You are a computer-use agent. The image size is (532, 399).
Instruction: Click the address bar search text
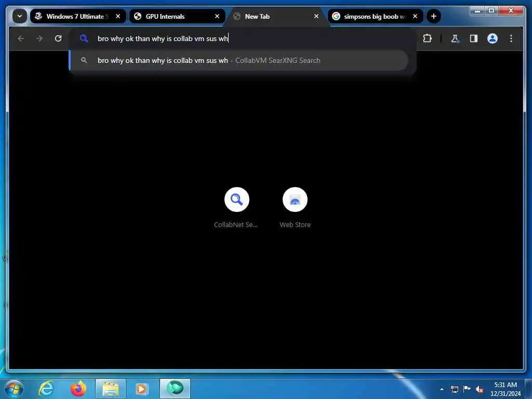coord(163,38)
